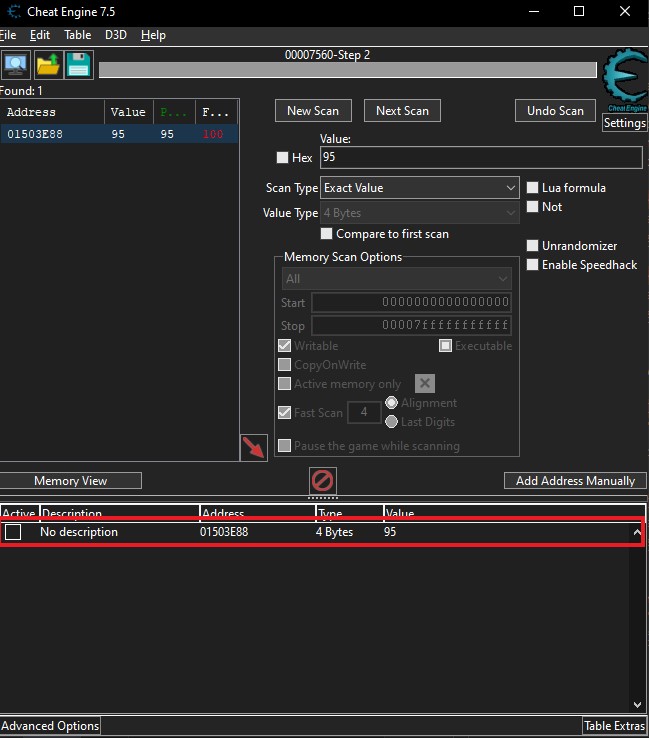Toggle Compare to first scan checkbox

point(327,234)
